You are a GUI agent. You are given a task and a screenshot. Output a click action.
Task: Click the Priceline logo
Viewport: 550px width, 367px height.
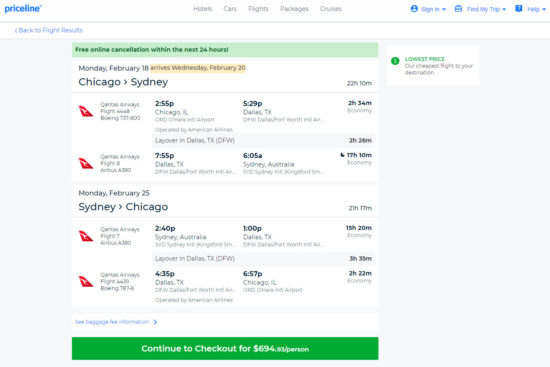(x=23, y=8)
